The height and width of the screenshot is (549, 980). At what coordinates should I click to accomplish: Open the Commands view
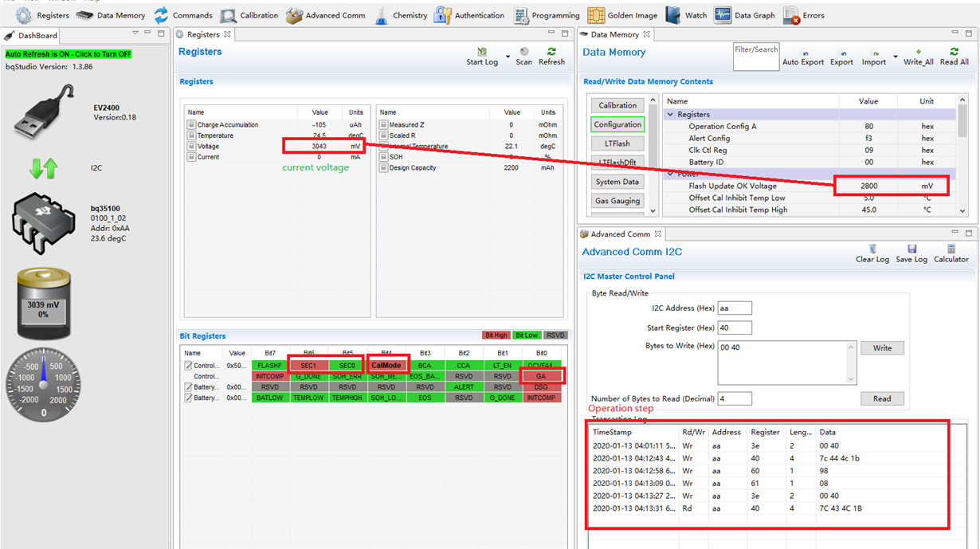point(182,15)
